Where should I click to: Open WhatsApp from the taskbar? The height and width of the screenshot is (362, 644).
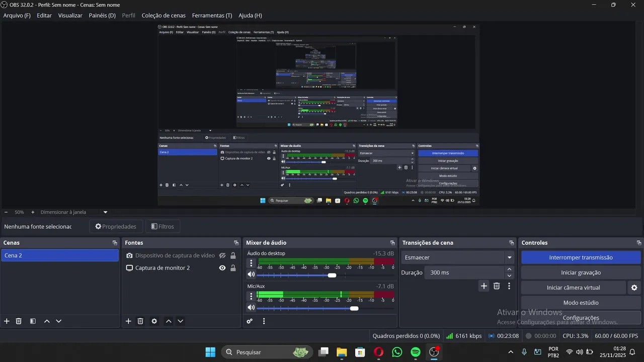pyautogui.click(x=397, y=352)
